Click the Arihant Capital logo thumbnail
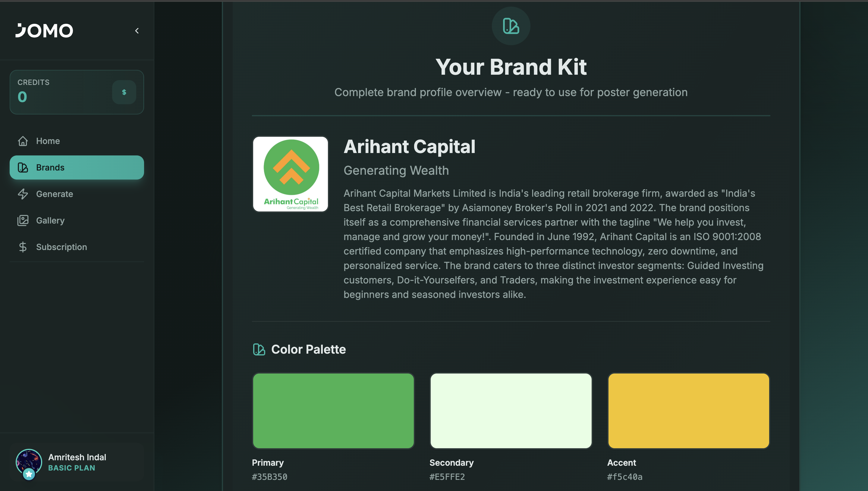 coord(290,174)
